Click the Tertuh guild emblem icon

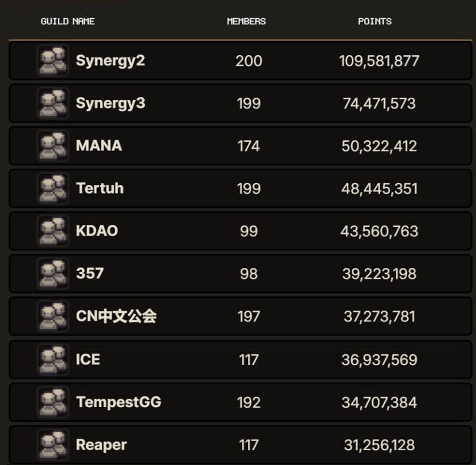(52, 188)
